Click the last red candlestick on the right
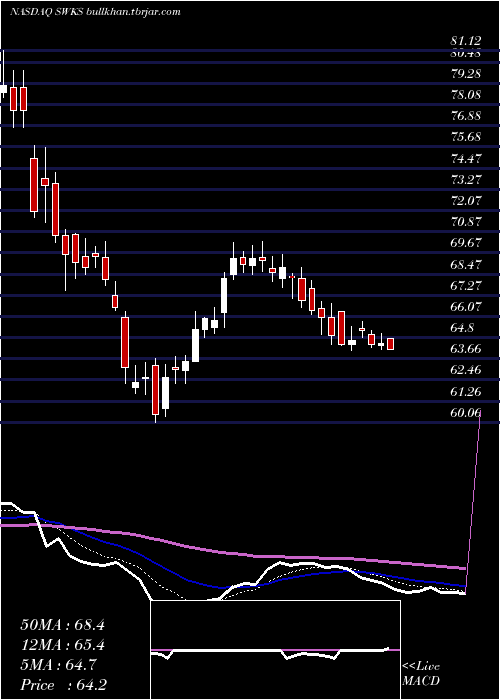The image size is (500, 700). point(391,344)
